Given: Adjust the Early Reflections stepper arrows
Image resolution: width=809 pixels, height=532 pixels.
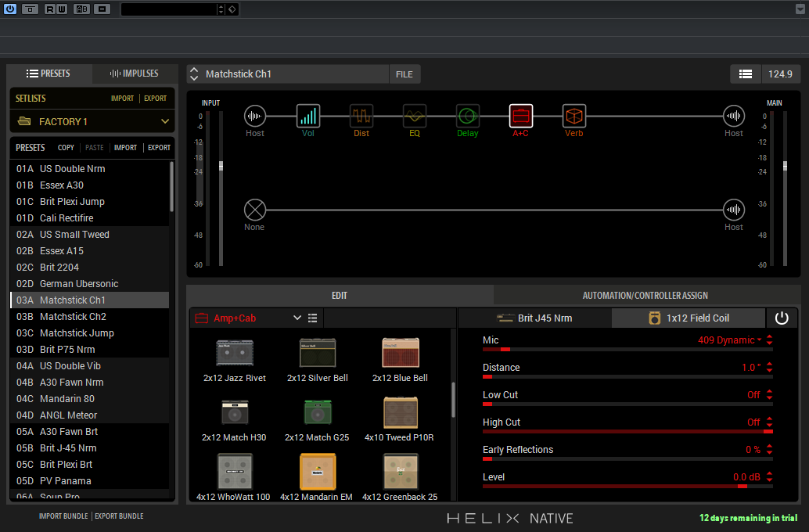Looking at the screenshot, I should (x=770, y=449).
